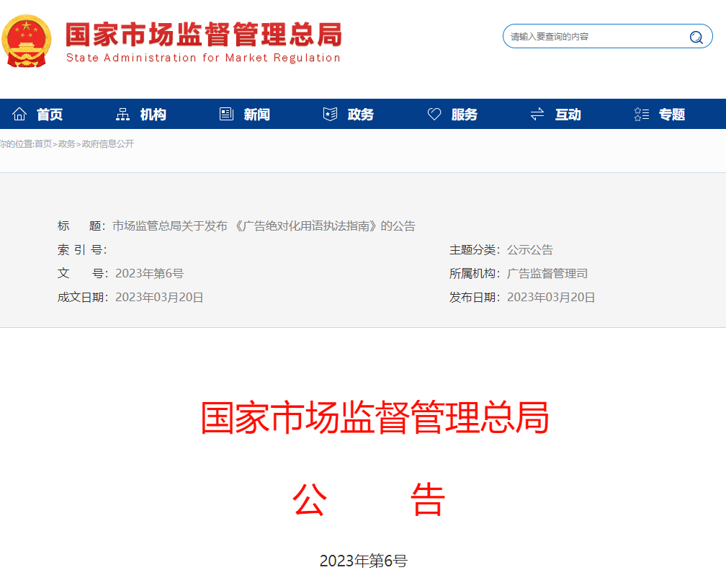Open the 服务 navigation menu item
726x588 pixels.
[465, 115]
